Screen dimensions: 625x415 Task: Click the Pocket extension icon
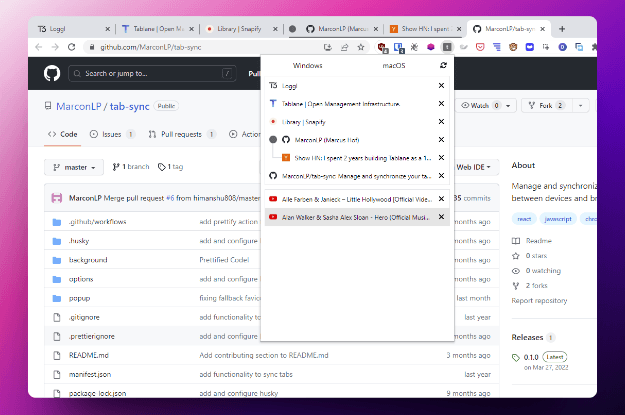point(480,47)
